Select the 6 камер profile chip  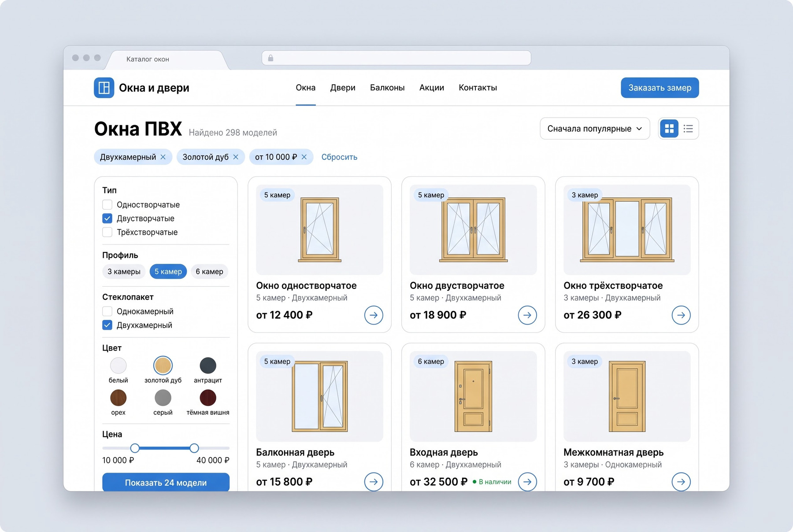[x=210, y=272]
